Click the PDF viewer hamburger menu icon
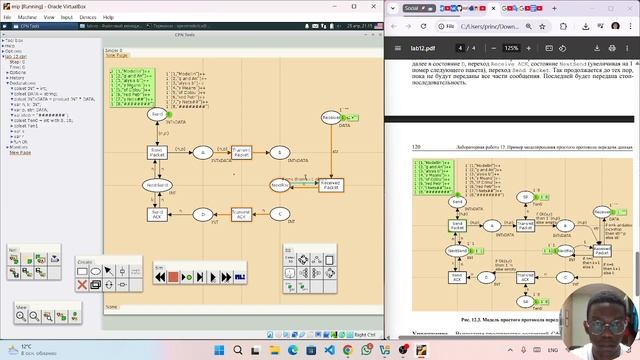Screen dimensions: 640x360 point(398,48)
